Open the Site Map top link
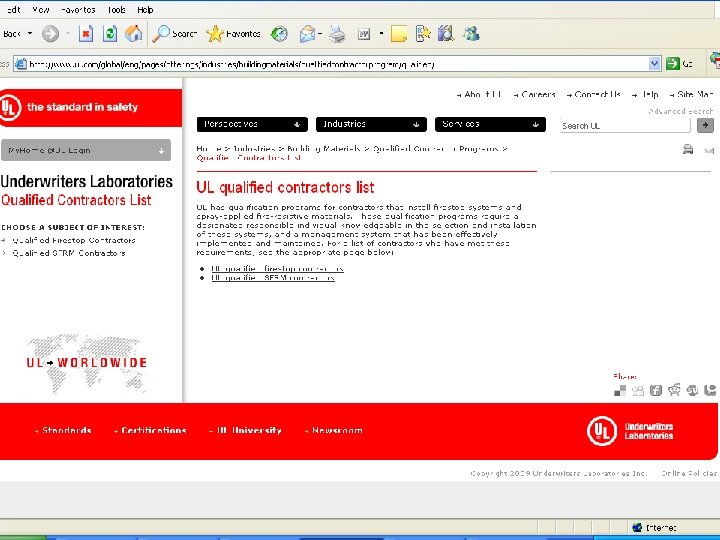Image resolution: width=720 pixels, height=540 pixels. tap(695, 94)
